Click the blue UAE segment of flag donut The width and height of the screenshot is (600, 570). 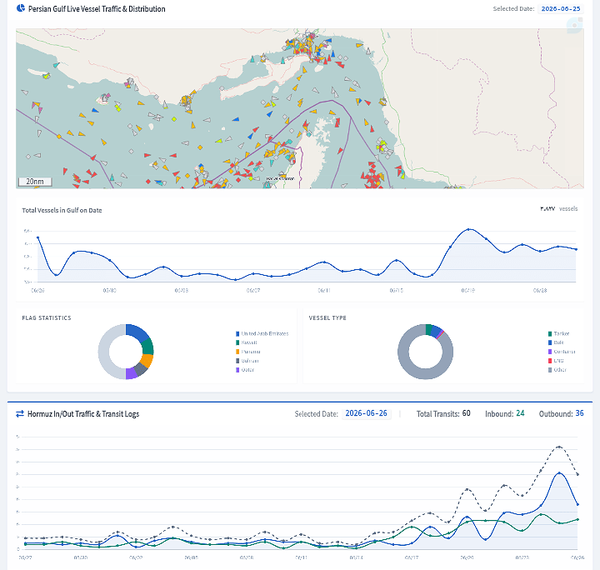pos(139,332)
